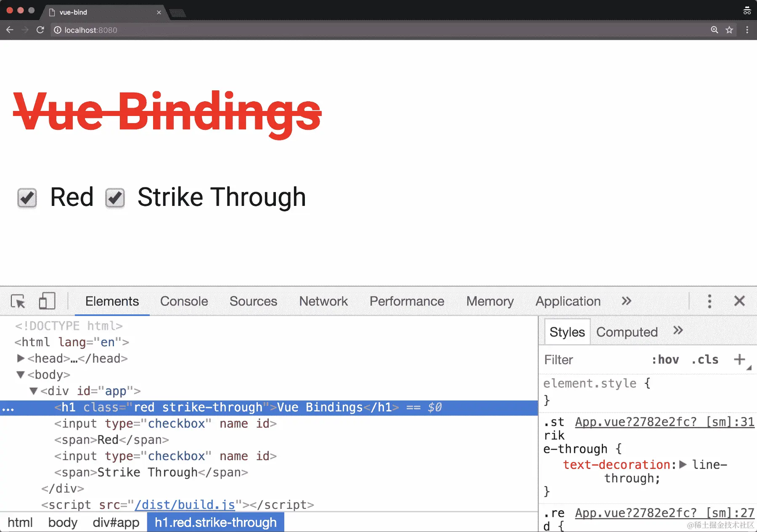Image resolution: width=757 pixels, height=532 pixels.
Task: Click the Red label text on page
Action: [x=72, y=197]
